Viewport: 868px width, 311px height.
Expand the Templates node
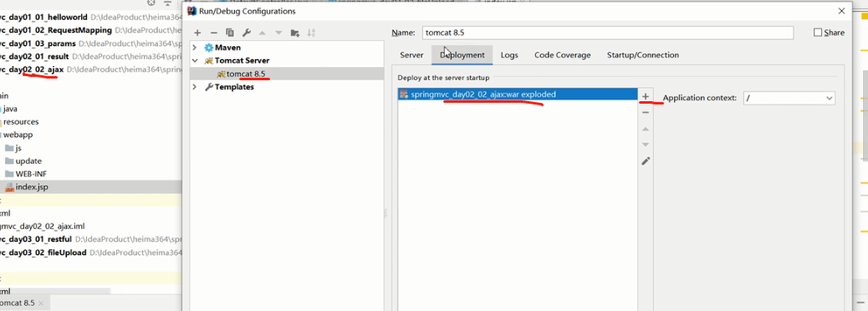pyautogui.click(x=195, y=87)
